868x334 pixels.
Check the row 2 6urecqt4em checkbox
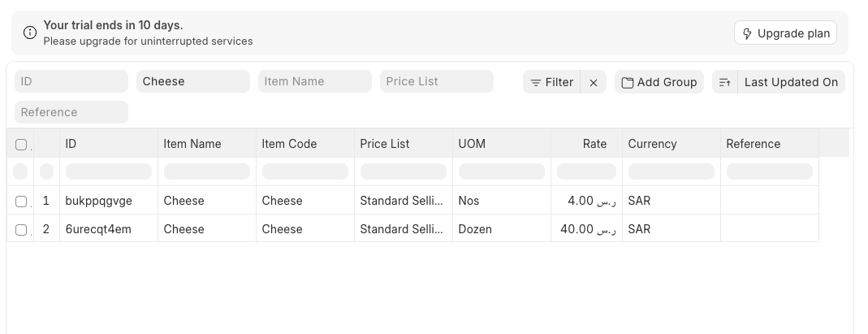coord(21,230)
